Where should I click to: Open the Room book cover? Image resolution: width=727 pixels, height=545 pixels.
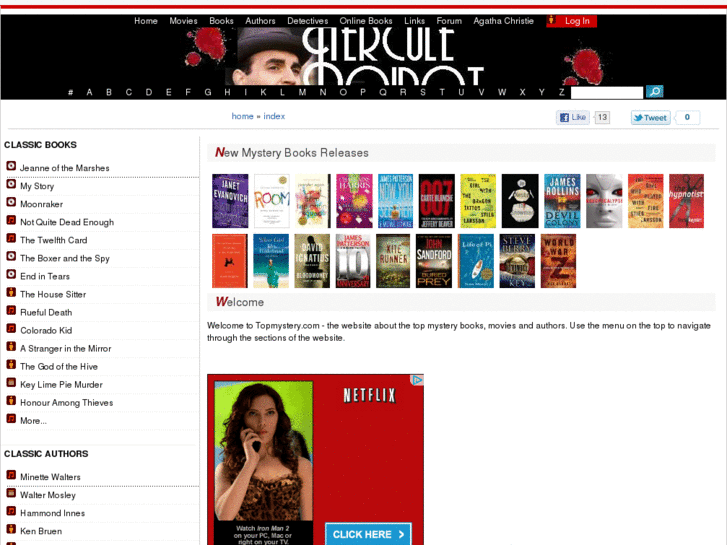[x=272, y=201]
